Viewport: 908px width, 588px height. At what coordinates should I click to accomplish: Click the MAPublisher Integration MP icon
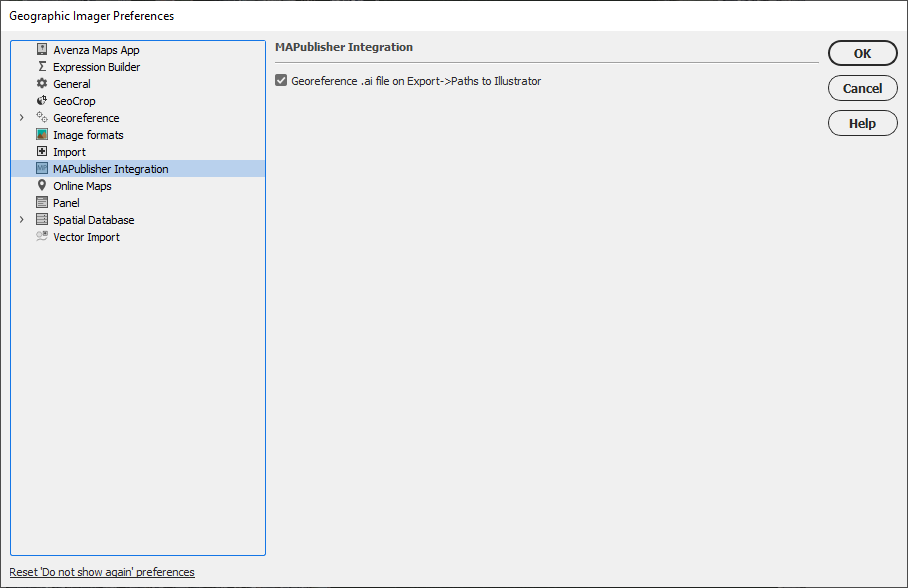[42, 169]
